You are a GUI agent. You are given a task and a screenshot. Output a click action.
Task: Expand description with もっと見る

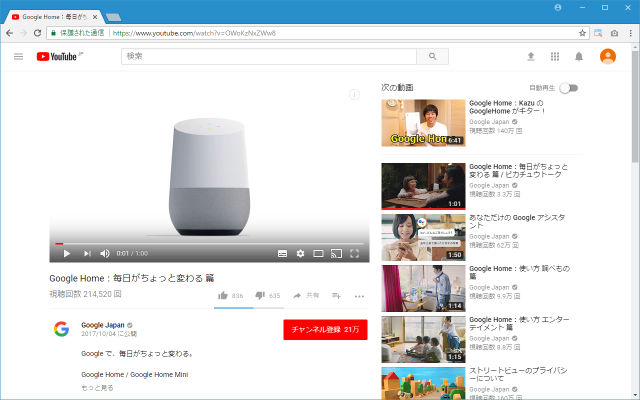pyautogui.click(x=97, y=388)
